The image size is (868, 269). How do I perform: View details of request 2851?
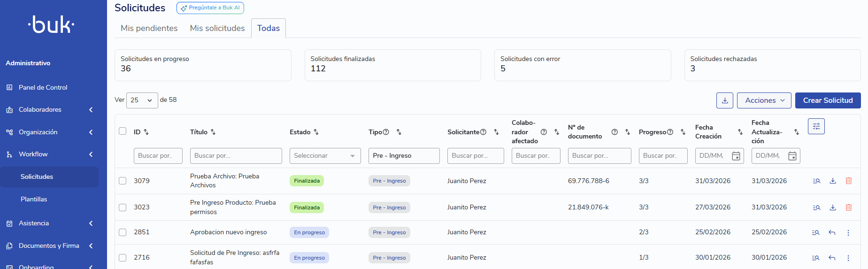coord(816,232)
